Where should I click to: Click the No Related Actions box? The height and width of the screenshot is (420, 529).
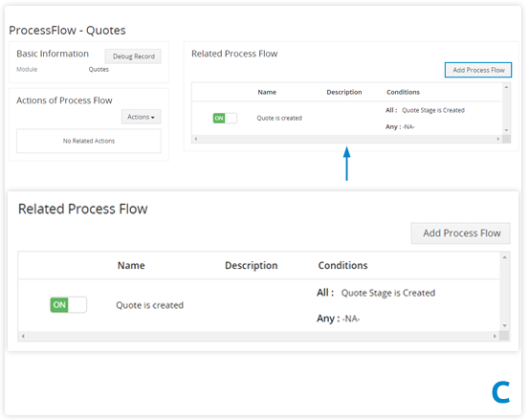[x=89, y=141]
